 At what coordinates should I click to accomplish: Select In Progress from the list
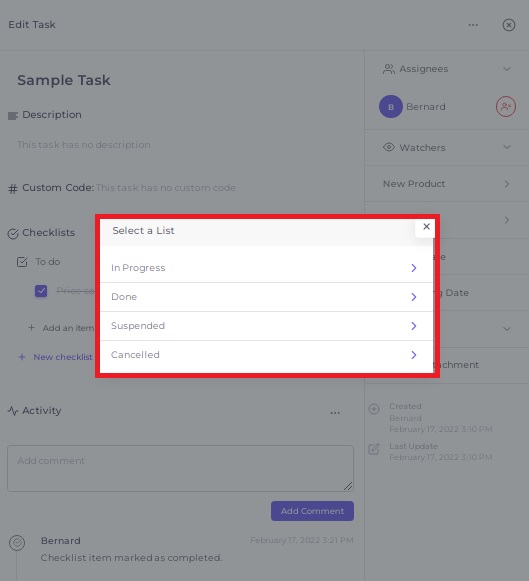coord(267,268)
